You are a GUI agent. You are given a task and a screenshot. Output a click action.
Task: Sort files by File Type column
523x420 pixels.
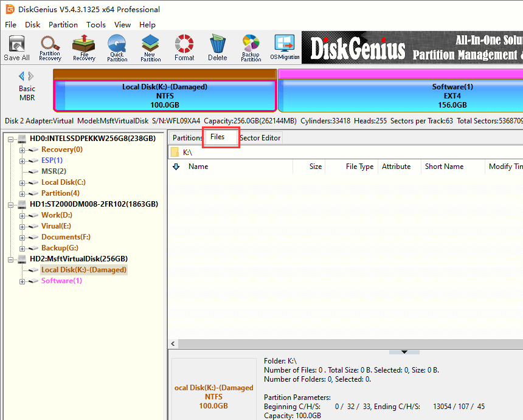[x=359, y=167]
